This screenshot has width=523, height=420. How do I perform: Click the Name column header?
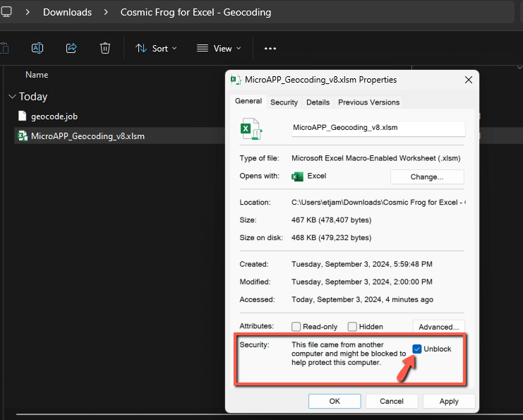coord(37,75)
